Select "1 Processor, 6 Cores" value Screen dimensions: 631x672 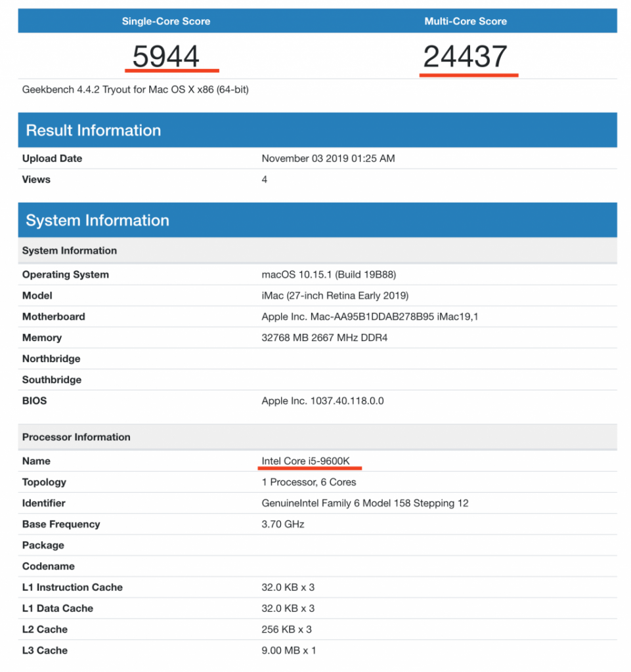point(309,482)
